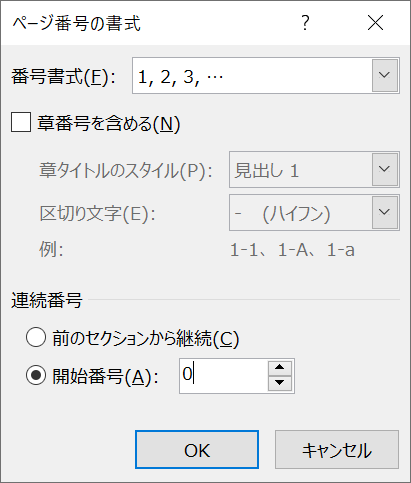Click the 連続番号 group heading
This screenshot has width=411, height=483.
(x=47, y=300)
